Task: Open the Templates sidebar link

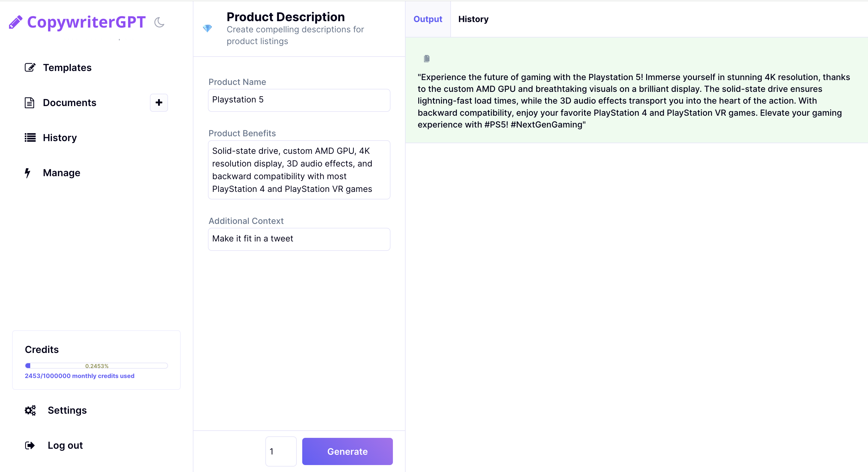Action: (x=67, y=67)
